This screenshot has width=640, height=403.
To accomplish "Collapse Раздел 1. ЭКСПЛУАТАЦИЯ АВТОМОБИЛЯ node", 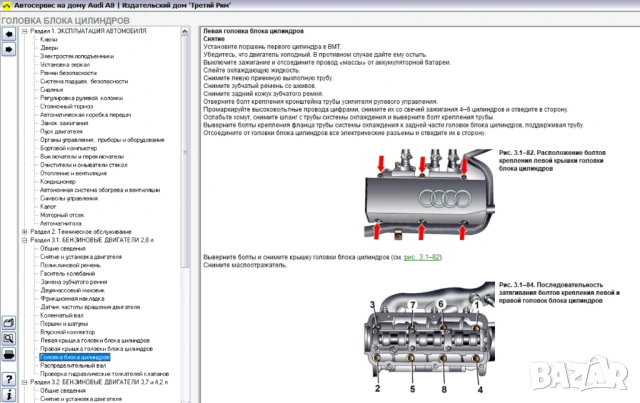I will 24,31.
